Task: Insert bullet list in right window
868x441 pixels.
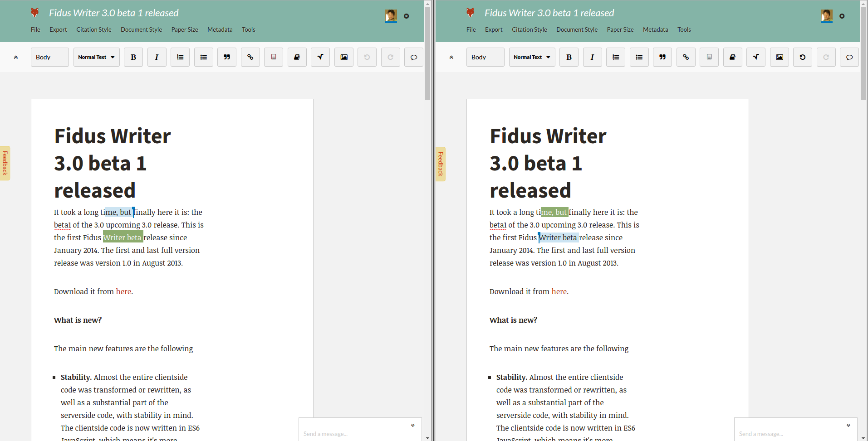Action: pyautogui.click(x=639, y=57)
